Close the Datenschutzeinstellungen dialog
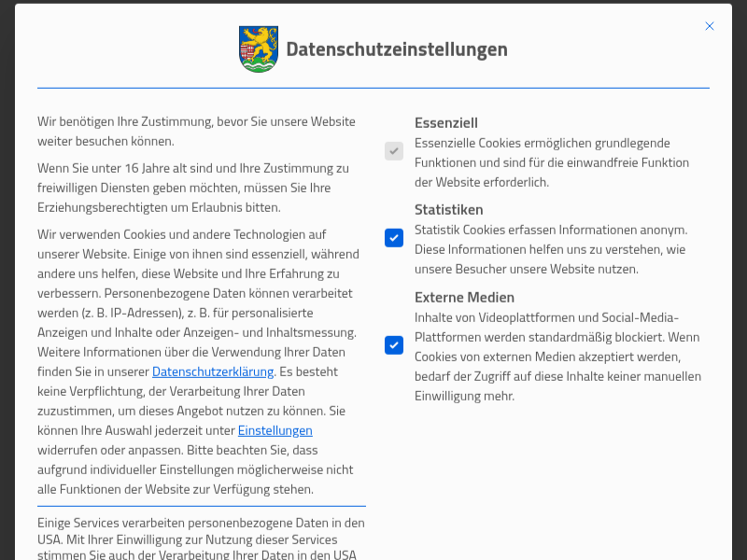This screenshot has width=747, height=560. [710, 26]
